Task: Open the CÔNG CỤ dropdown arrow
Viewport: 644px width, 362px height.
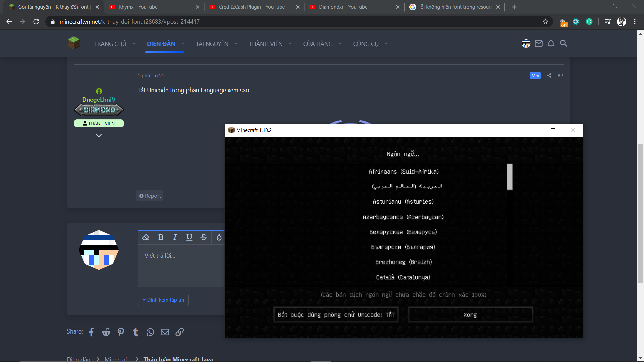Action: pyautogui.click(x=386, y=44)
